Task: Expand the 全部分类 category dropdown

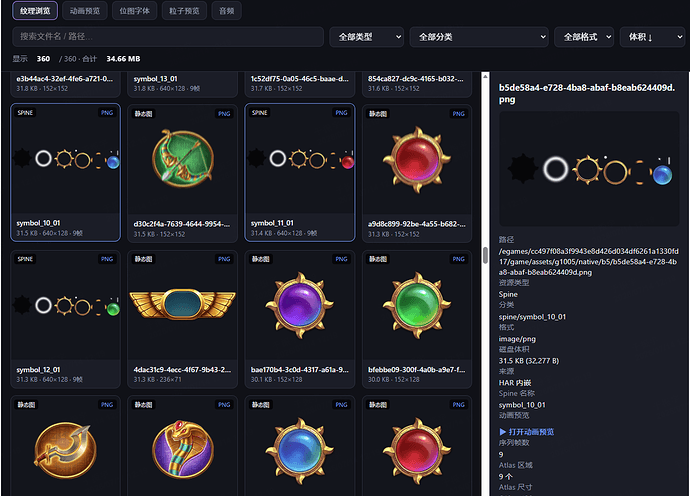Action: (479, 37)
